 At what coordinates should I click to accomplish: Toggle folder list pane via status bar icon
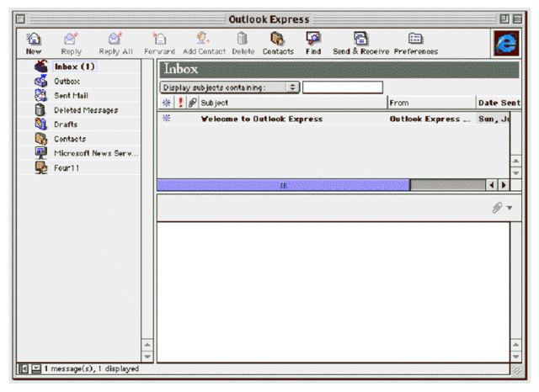tap(24, 368)
